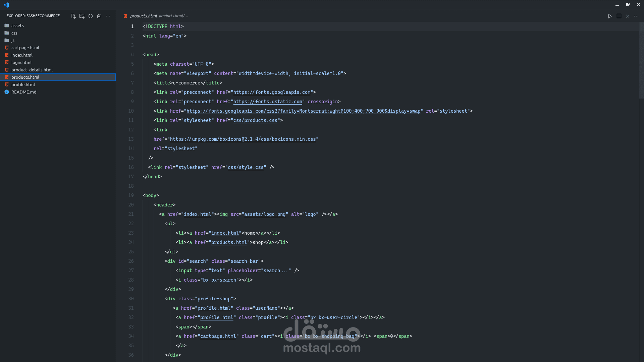Click the boxicons.min.css unpkg URL
The width and height of the screenshot is (644, 362).
[x=243, y=139]
